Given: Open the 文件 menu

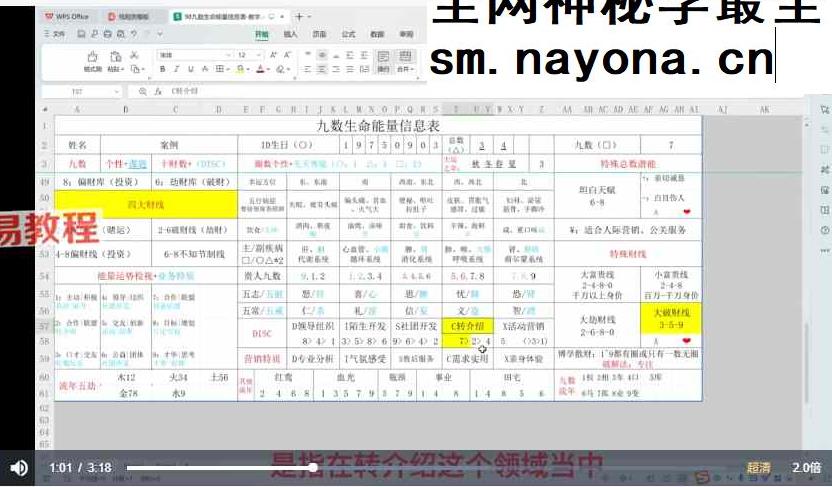Looking at the screenshot, I should click(55, 34).
